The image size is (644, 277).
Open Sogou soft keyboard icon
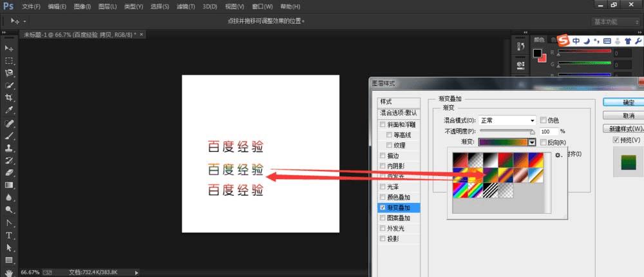click(607, 41)
